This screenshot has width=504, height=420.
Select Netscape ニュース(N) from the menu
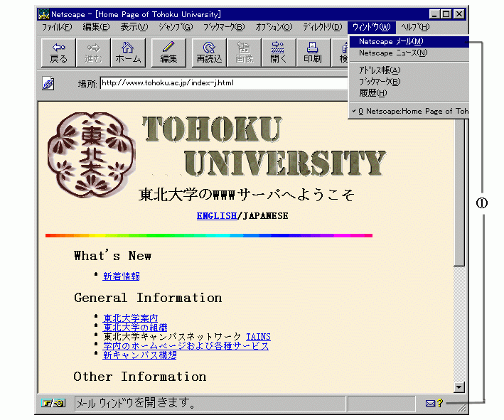click(409, 53)
